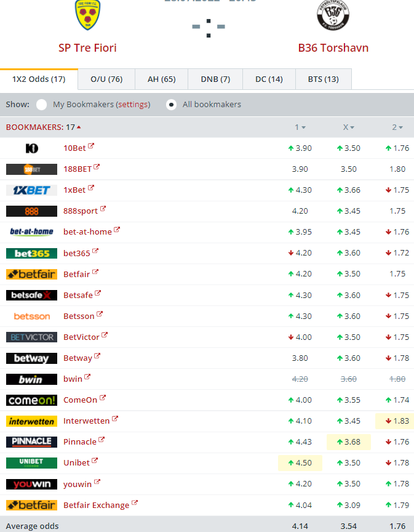Screen dimensions: 414x532
Task: Click Unibet's highlighted 4.50 home odds
Action: coord(300,463)
